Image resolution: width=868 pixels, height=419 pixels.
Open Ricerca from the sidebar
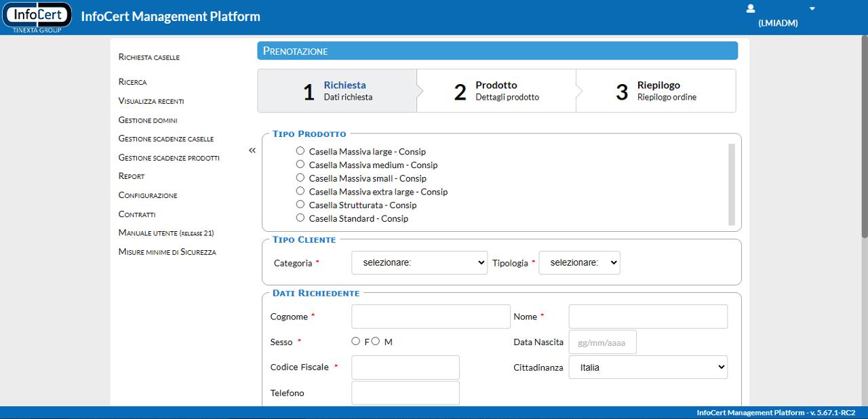[133, 82]
